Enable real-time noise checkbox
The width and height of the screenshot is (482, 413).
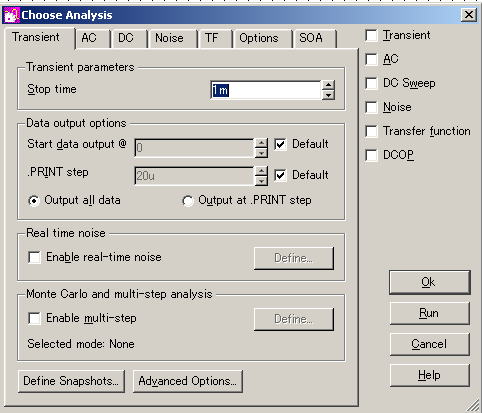35,257
